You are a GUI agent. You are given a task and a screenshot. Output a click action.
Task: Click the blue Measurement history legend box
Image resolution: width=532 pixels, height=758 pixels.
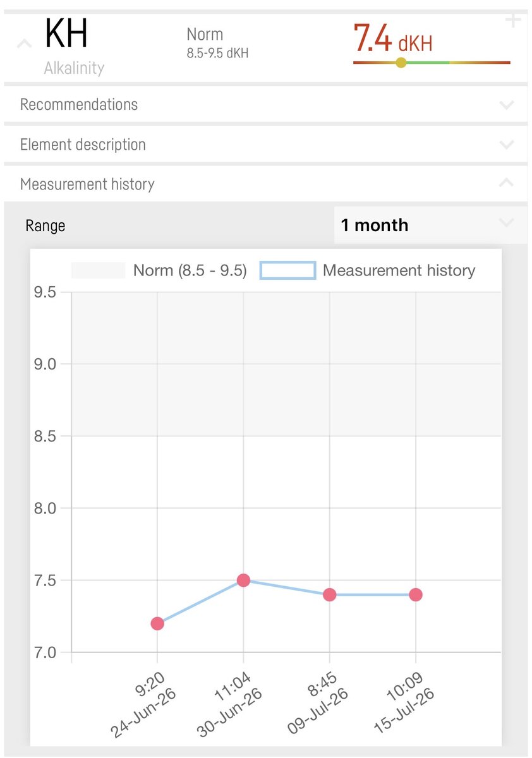(287, 270)
